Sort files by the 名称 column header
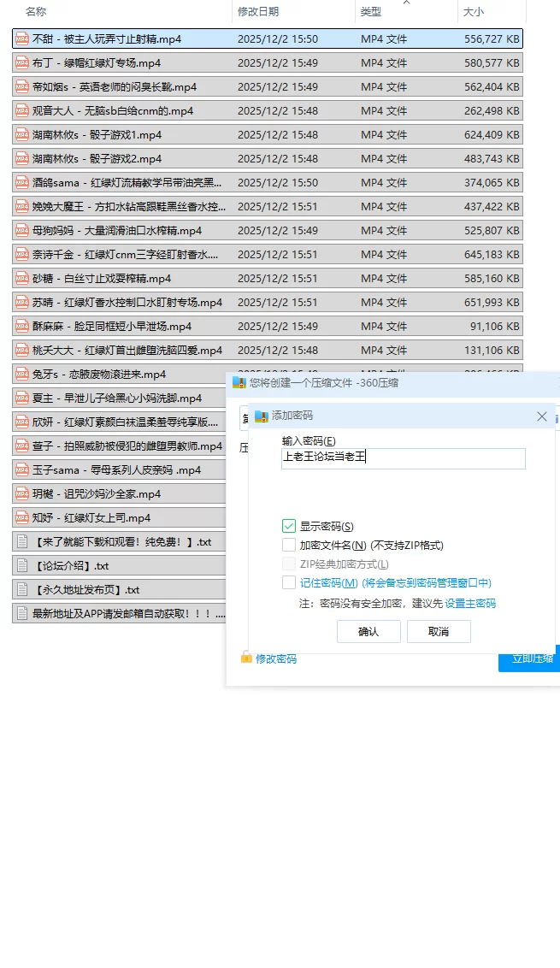This screenshot has height=968, width=560. click(36, 12)
